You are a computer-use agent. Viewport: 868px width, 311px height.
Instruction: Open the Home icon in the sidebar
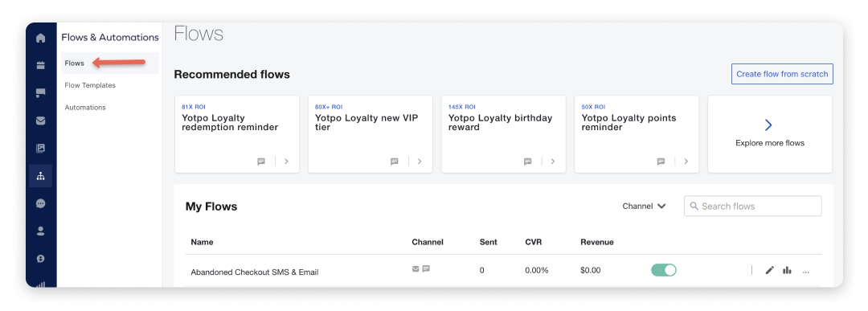(x=40, y=39)
